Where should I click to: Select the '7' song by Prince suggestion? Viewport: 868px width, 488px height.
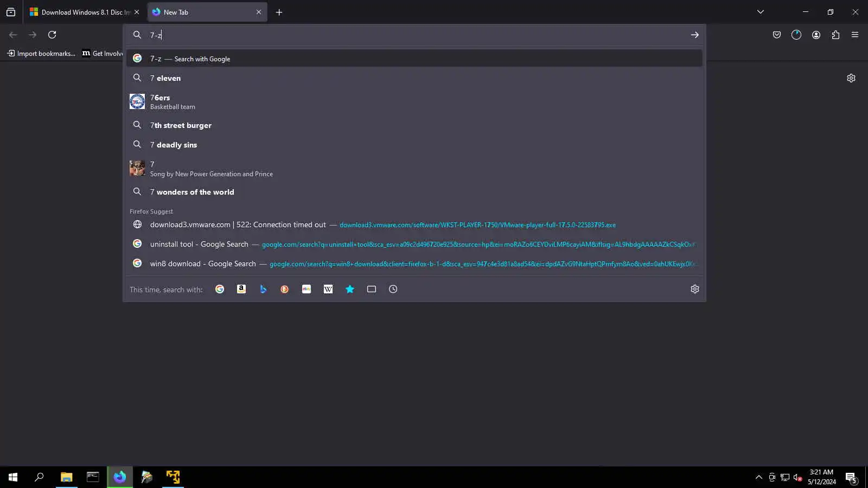414,169
